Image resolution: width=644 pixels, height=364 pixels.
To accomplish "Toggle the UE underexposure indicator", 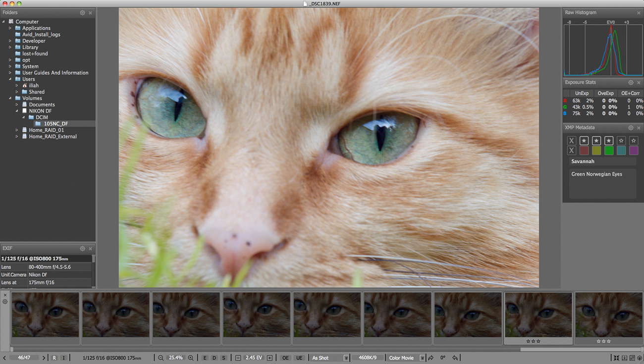I will pyautogui.click(x=299, y=358).
